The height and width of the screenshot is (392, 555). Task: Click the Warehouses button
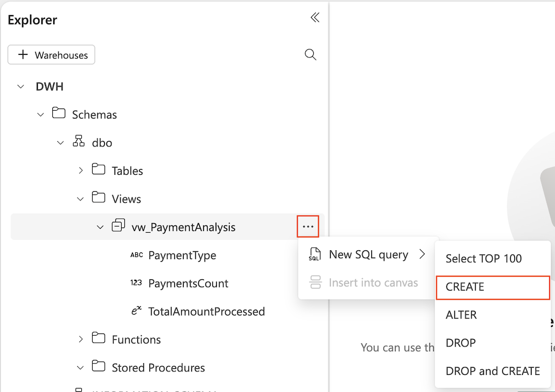tap(51, 54)
